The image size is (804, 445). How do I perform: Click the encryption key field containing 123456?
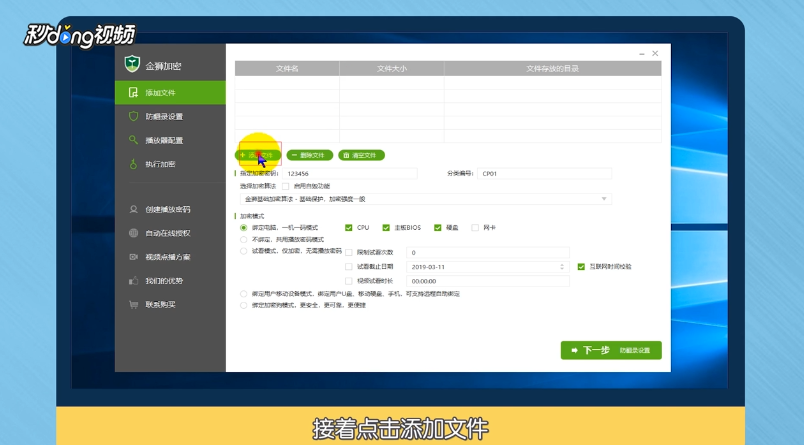(x=350, y=174)
